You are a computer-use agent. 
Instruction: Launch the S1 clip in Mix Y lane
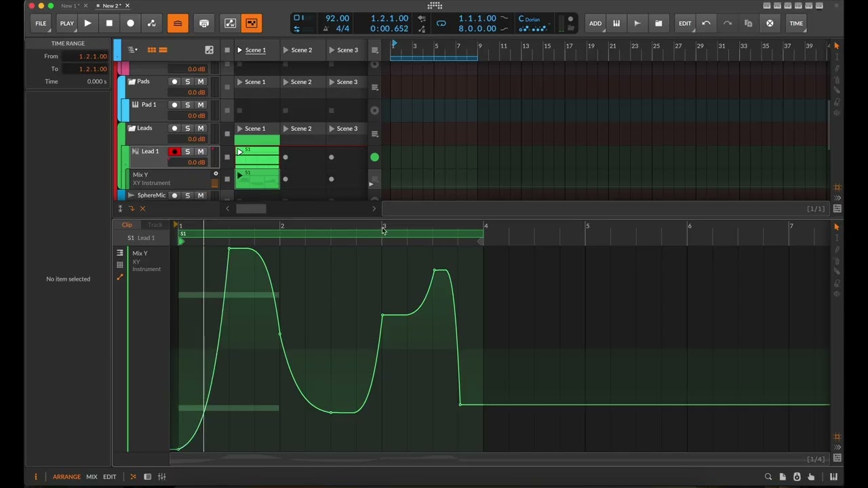239,176
